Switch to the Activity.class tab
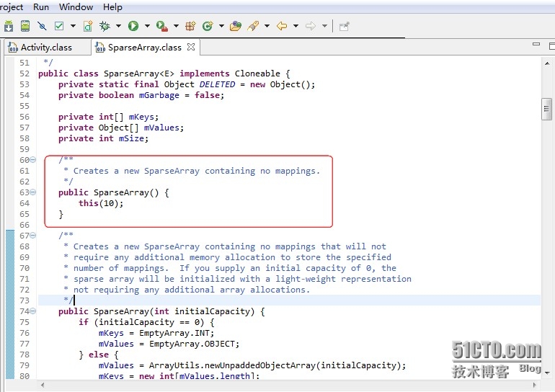The height and width of the screenshot is (392, 555). (x=46, y=48)
